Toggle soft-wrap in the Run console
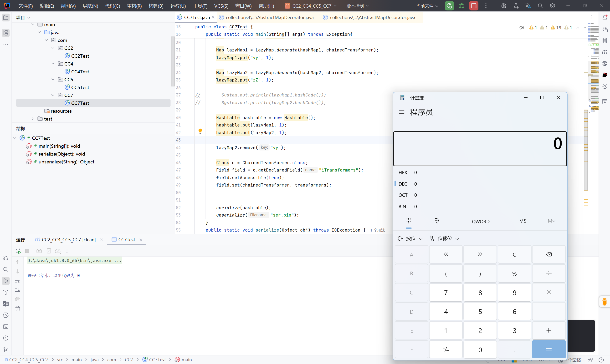 [18, 281]
